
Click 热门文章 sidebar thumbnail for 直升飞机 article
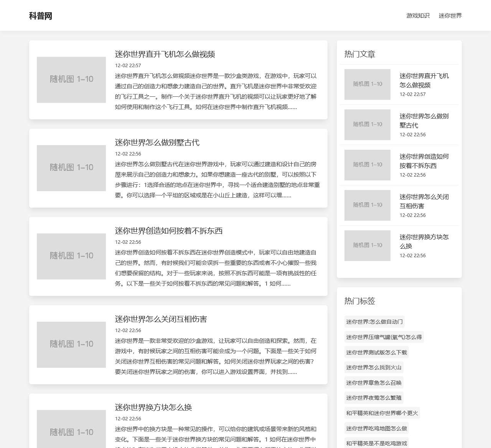pyautogui.click(x=367, y=84)
